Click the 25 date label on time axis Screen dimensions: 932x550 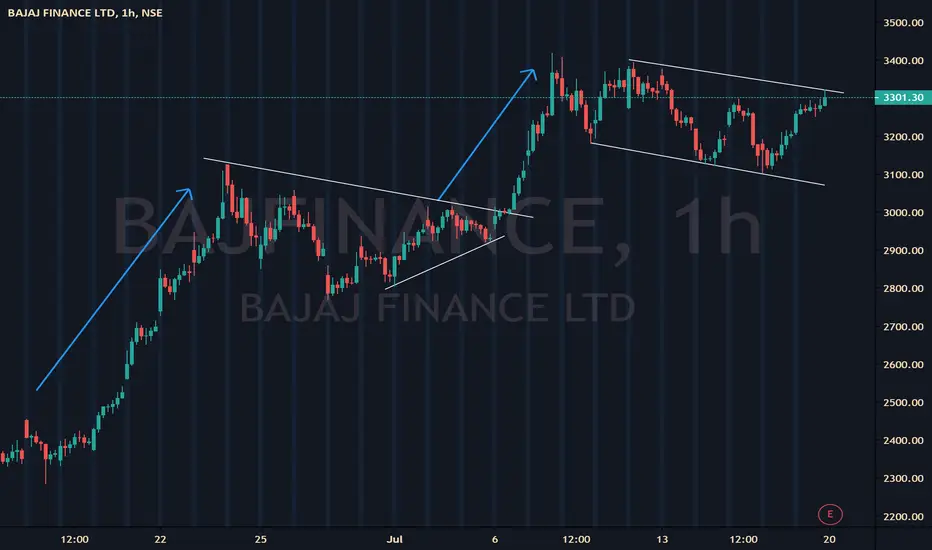260,539
